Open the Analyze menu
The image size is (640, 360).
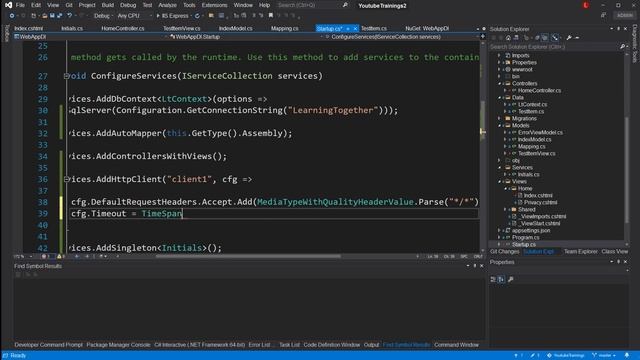point(167,5)
